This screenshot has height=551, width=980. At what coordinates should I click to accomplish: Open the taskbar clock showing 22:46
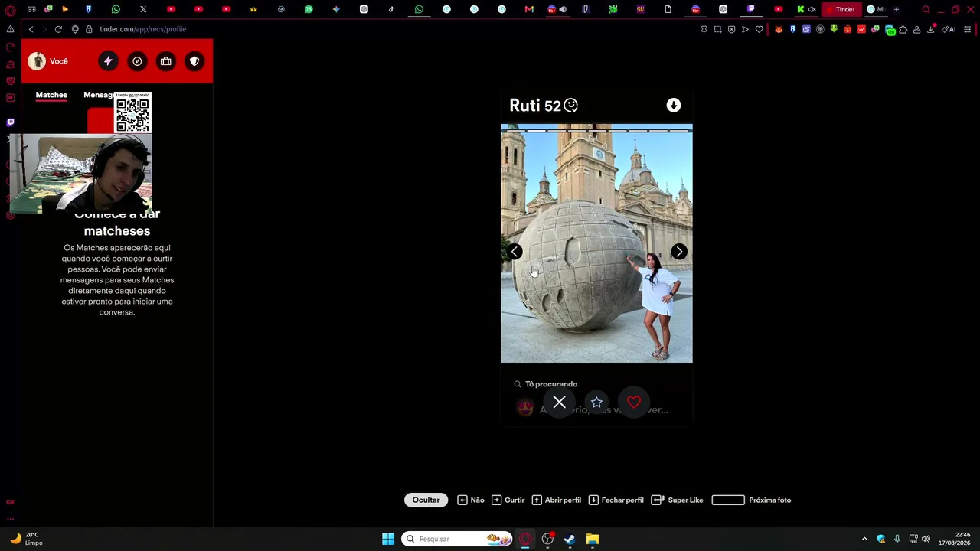(955, 539)
